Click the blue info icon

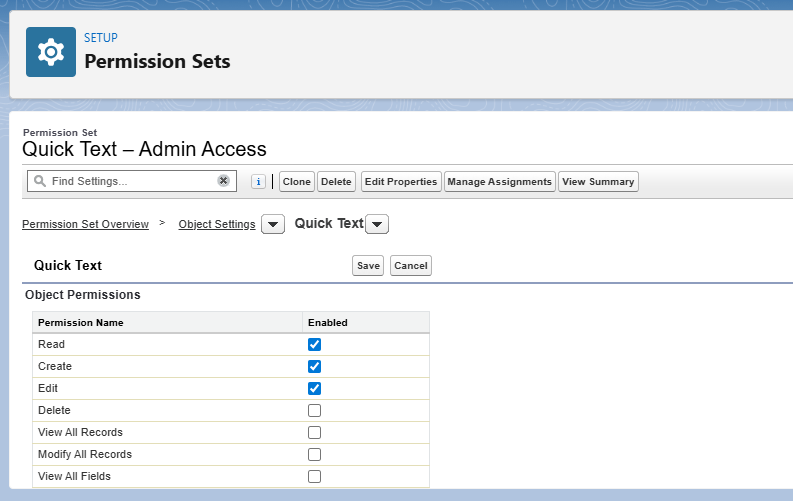(258, 182)
